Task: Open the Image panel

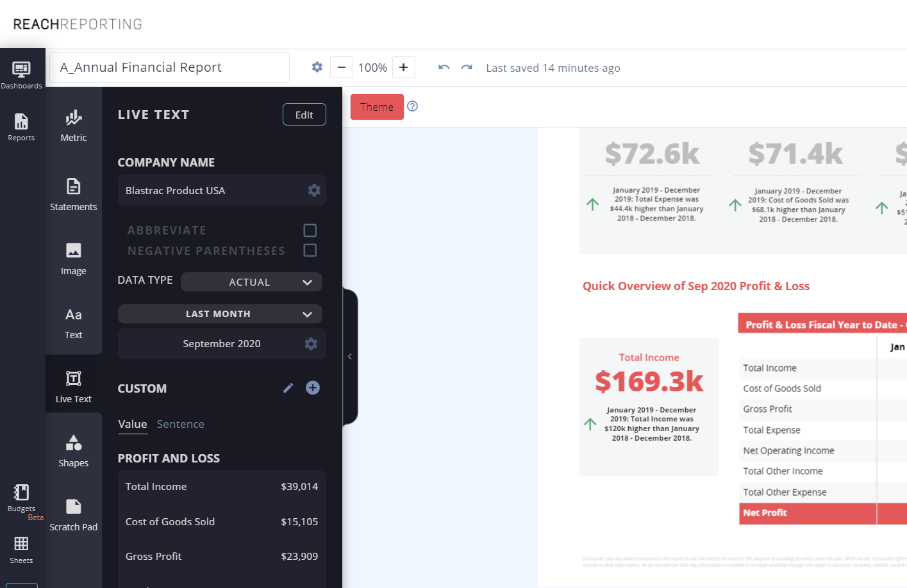Action: pos(73,258)
